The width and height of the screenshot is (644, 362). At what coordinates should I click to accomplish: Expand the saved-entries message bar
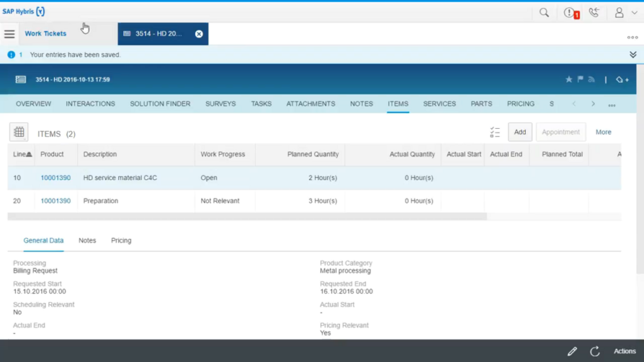pyautogui.click(x=633, y=55)
